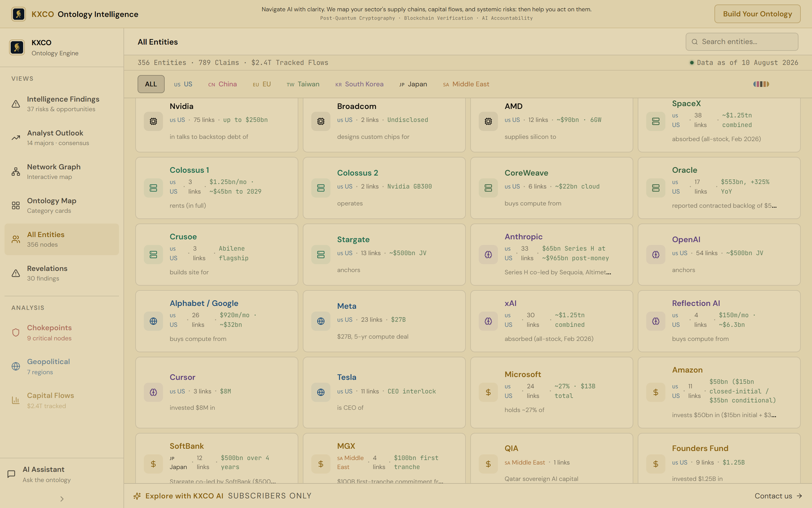The width and height of the screenshot is (812, 508).
Task: Open the Chokepoints analysis
Action: coord(62,333)
